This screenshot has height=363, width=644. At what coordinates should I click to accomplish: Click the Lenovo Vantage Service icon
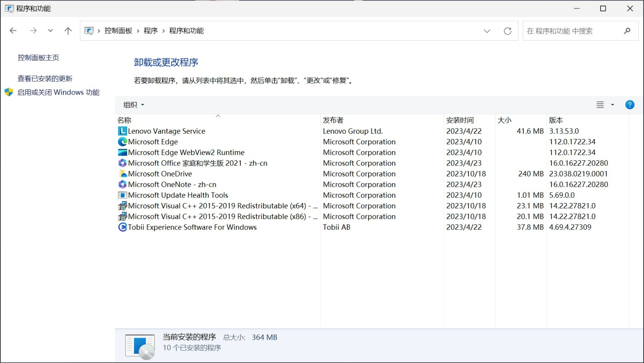(122, 131)
